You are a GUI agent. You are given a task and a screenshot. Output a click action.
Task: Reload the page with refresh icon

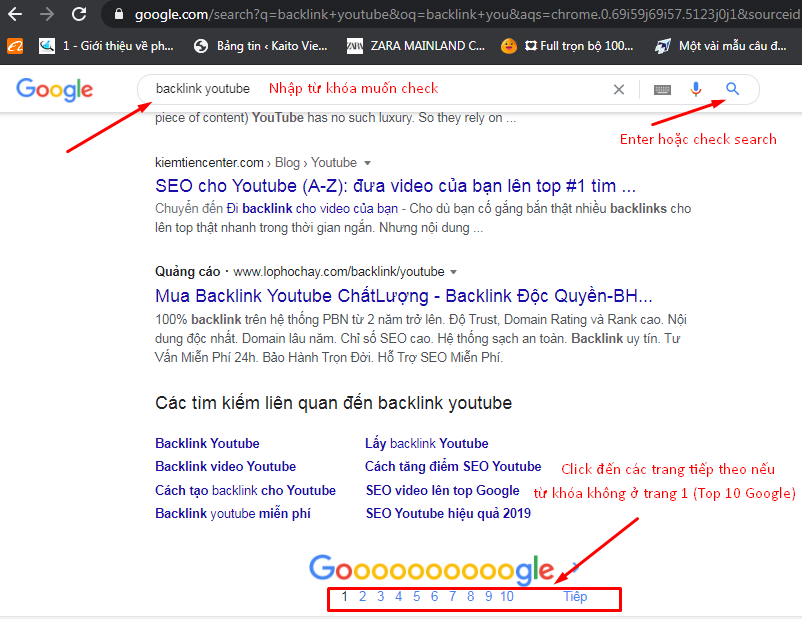coord(79,14)
